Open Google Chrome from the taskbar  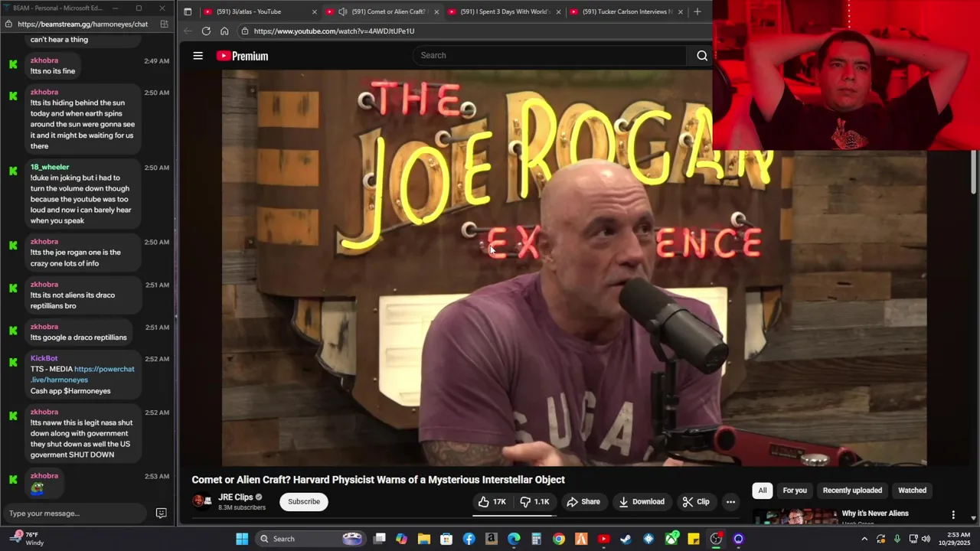point(559,539)
